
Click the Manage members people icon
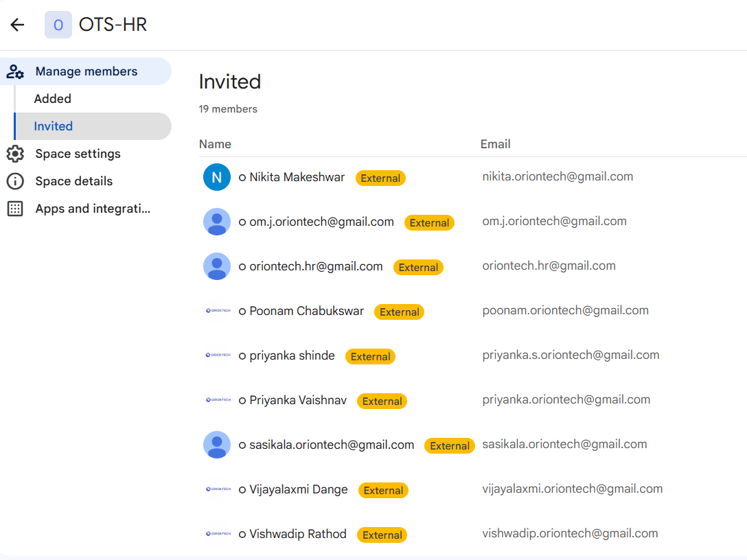15,71
